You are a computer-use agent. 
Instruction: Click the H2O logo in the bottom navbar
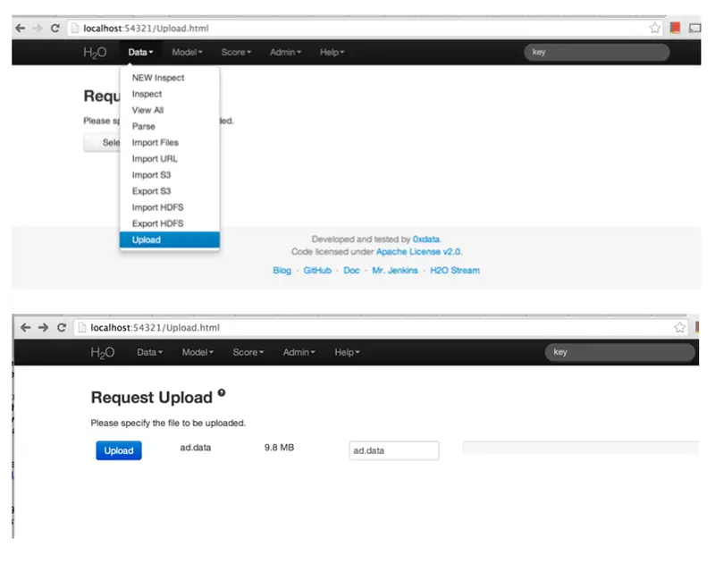click(103, 352)
